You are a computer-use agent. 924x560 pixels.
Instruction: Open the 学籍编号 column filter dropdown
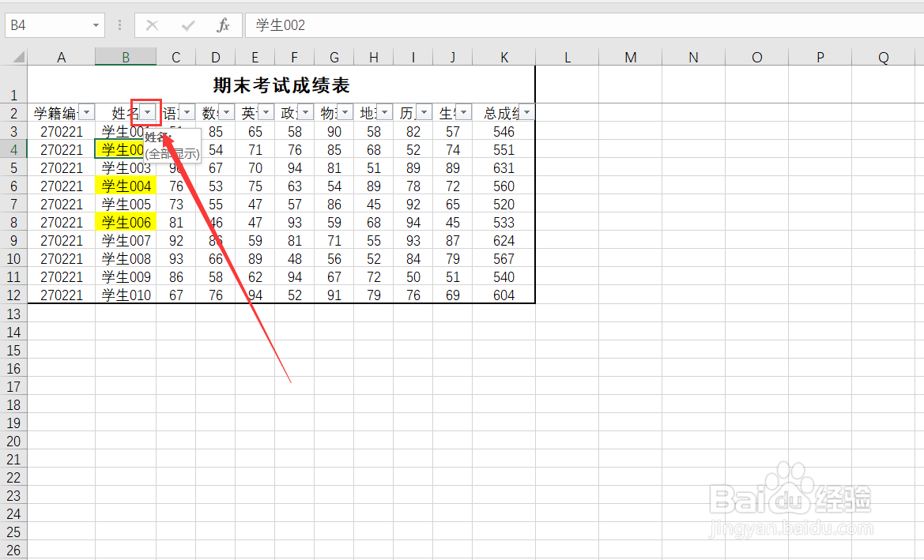(x=85, y=112)
